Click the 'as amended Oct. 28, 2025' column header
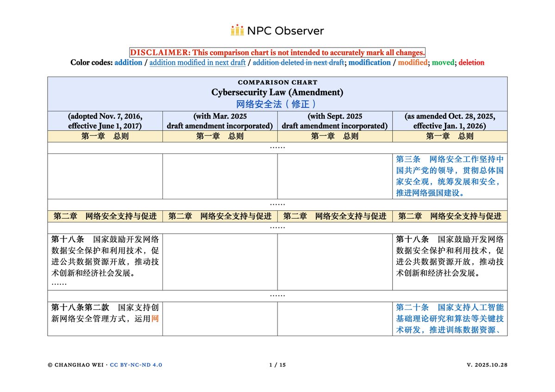Viewport: 555px width, 392px height. point(450,121)
